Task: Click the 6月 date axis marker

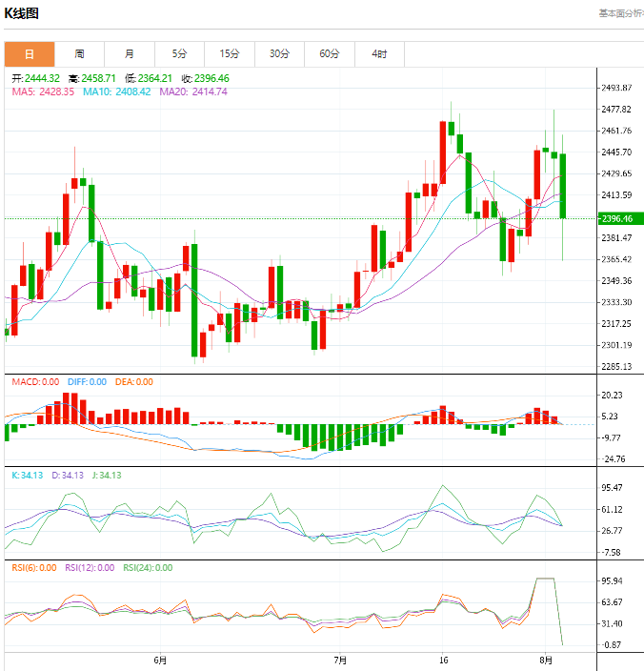Action: (x=160, y=661)
